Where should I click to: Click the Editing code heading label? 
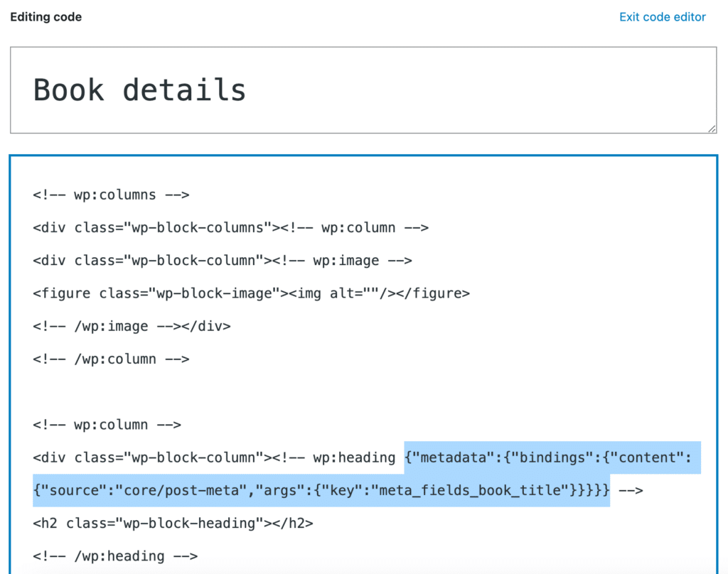(x=45, y=16)
